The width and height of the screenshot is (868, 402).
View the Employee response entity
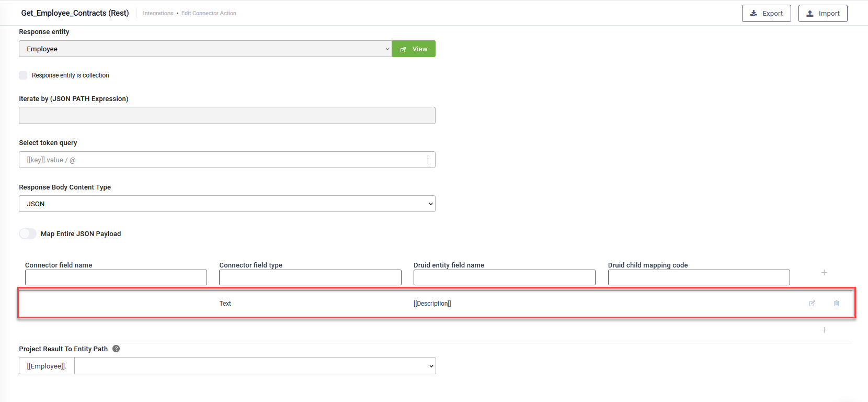(414, 49)
